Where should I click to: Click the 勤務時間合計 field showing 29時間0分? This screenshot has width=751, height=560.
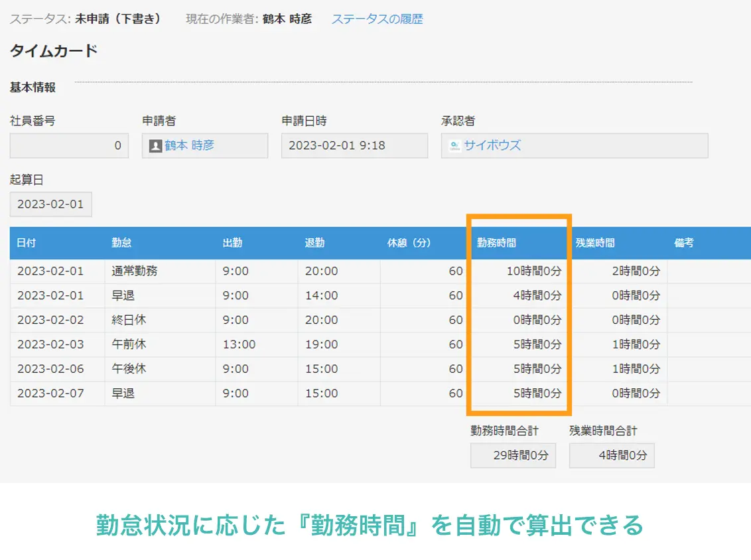[513, 456]
